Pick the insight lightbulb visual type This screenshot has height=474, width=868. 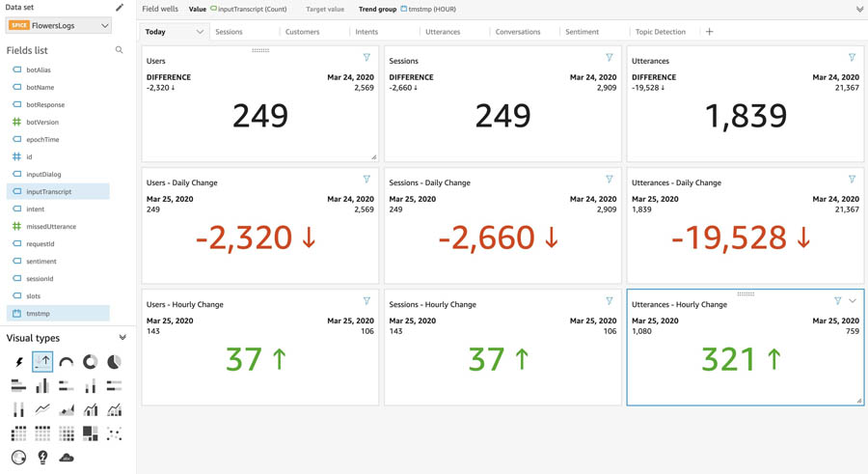pos(42,458)
